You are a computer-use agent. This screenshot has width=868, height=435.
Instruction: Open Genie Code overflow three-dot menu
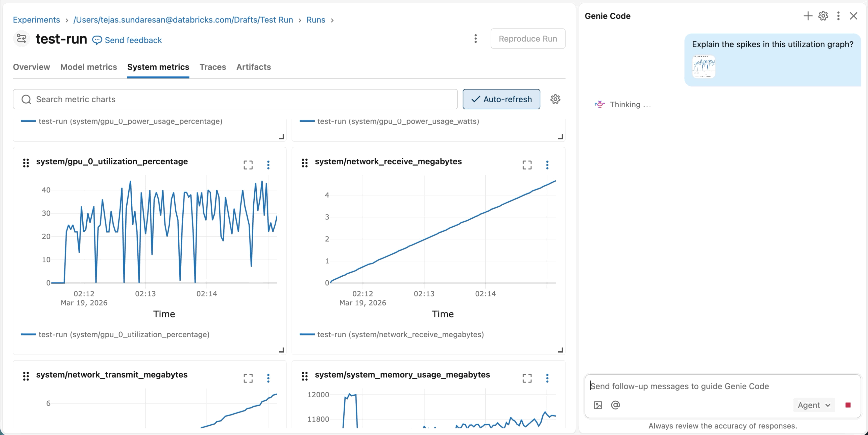point(838,16)
